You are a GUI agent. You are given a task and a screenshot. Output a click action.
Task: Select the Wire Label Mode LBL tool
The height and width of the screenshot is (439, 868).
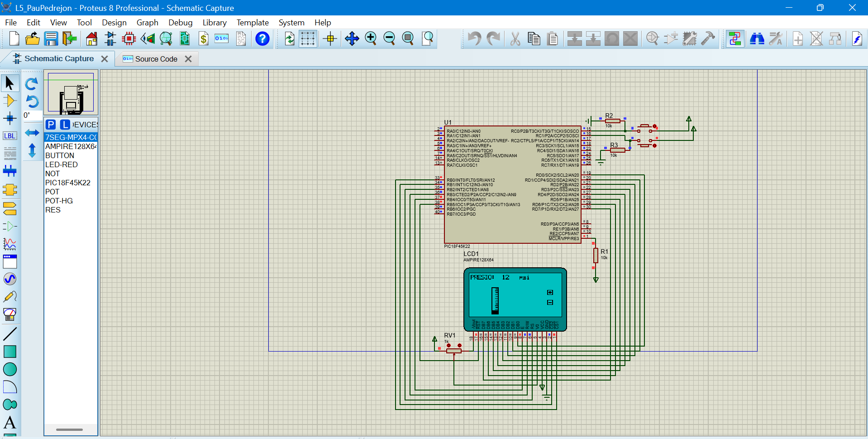(10, 136)
